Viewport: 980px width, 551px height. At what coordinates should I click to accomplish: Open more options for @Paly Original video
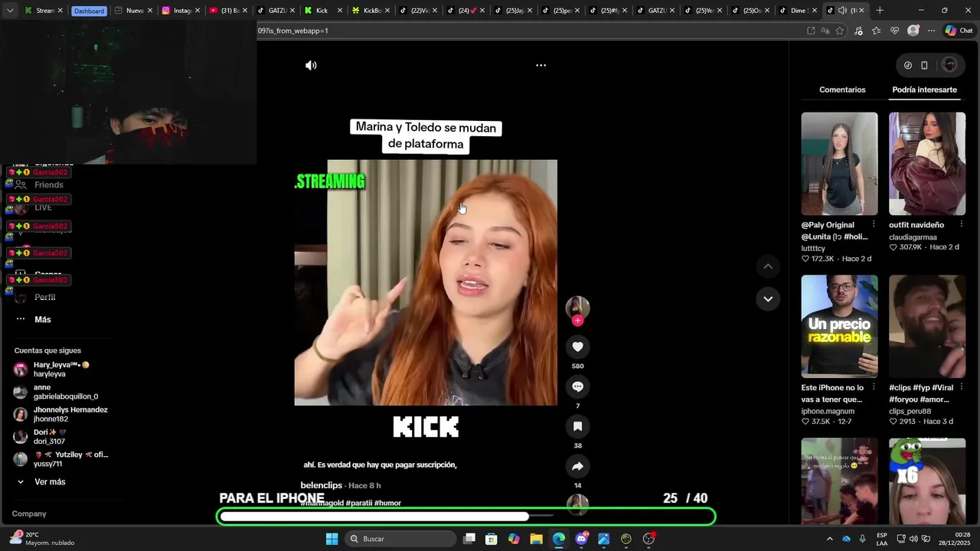click(874, 225)
